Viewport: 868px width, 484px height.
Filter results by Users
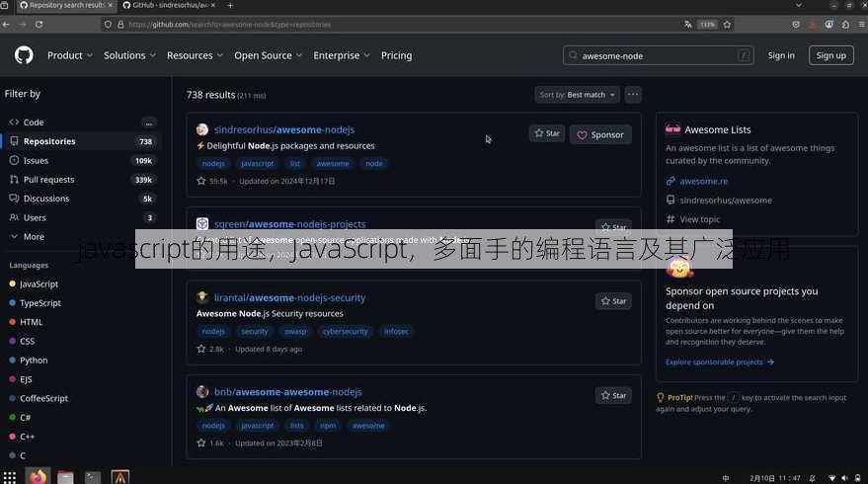82,217
